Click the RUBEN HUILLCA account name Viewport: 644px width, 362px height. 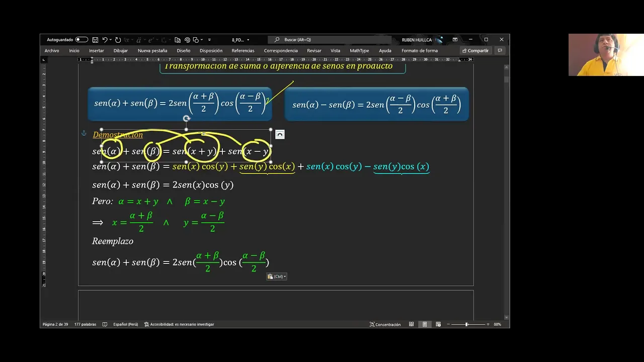417,40
